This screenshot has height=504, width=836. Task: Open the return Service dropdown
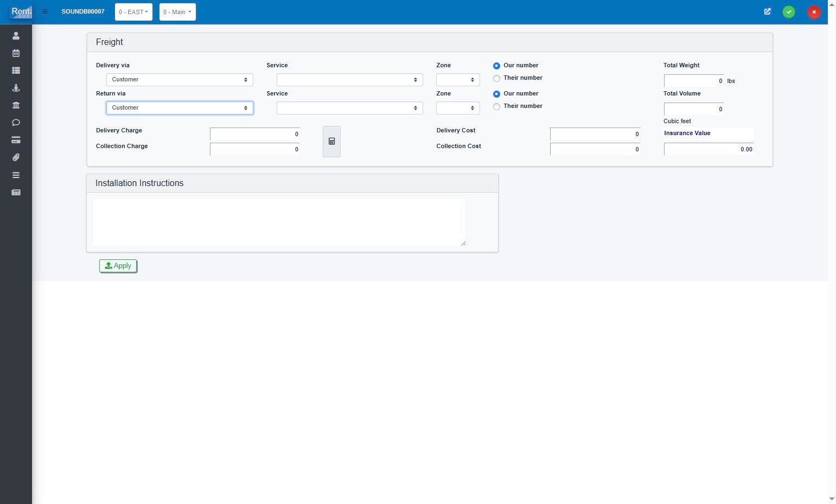pyautogui.click(x=350, y=108)
